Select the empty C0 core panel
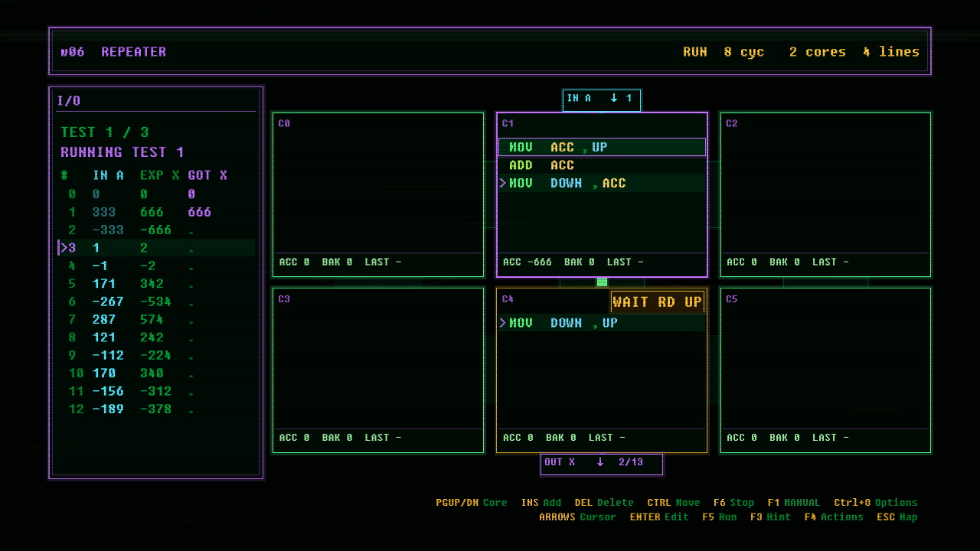980x551 pixels. click(378, 194)
